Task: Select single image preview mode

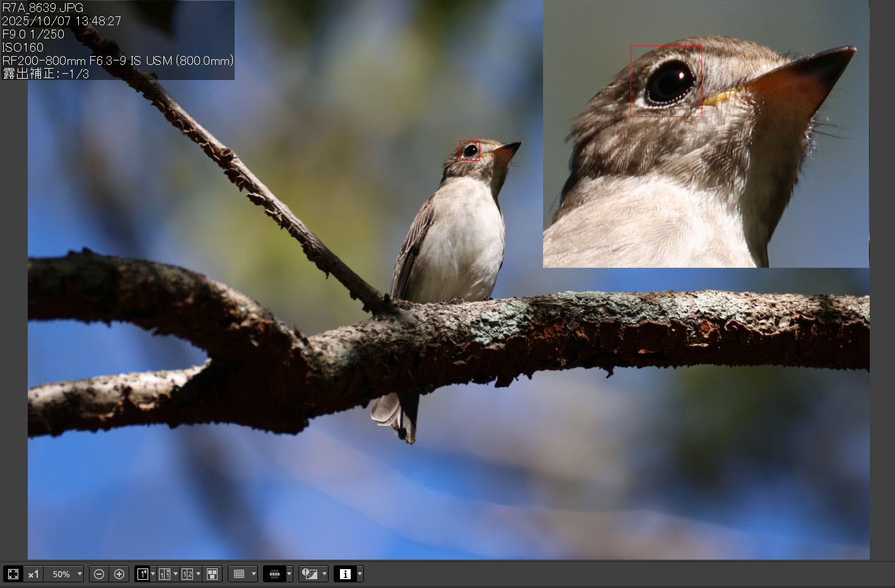Action: coord(143,574)
